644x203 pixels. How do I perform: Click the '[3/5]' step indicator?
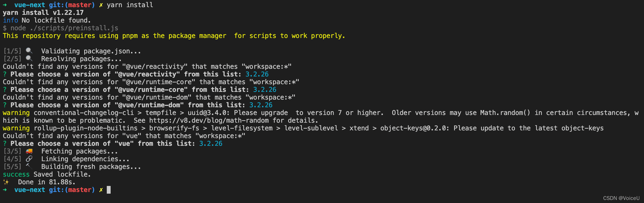pos(12,151)
